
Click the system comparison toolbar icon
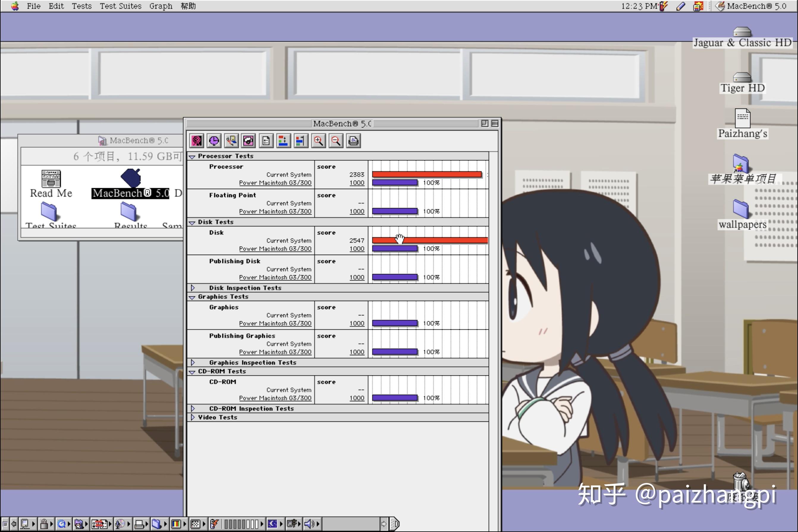(x=232, y=141)
